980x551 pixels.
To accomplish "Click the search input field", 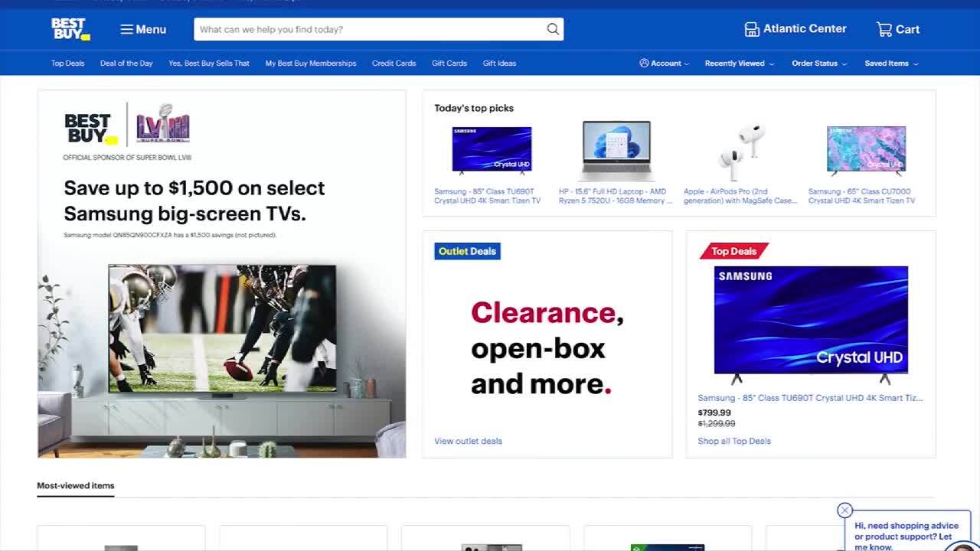I will [371, 29].
